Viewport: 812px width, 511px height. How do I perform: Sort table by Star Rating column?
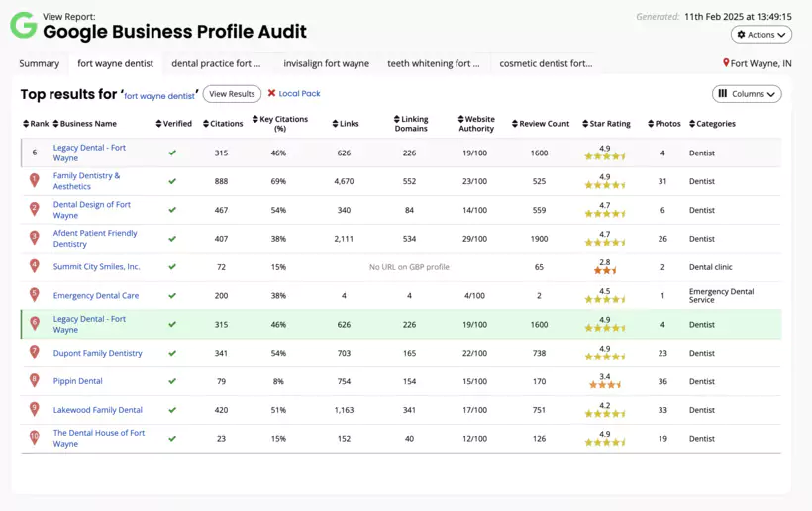[606, 123]
